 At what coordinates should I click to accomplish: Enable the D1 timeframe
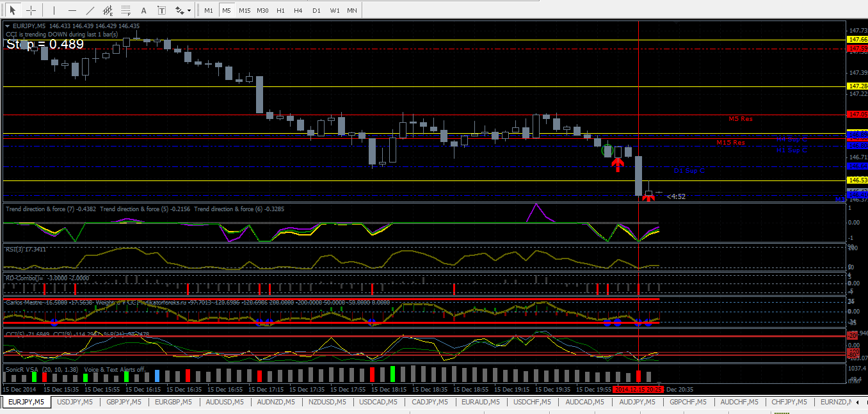point(316,10)
